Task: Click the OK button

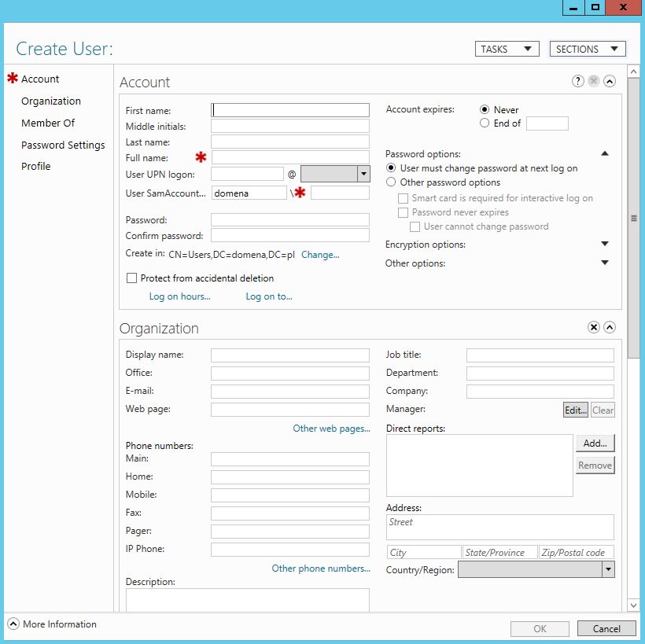Action: pos(540,628)
